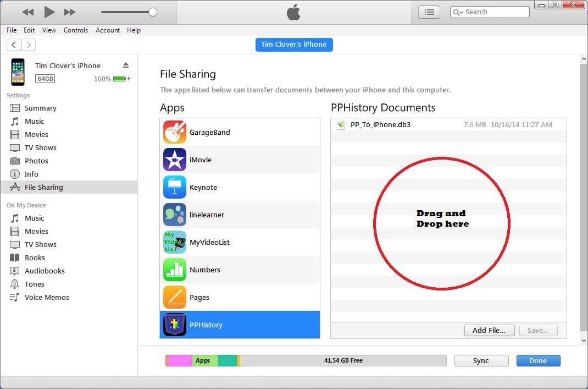Open the list view button in toolbar

(x=429, y=12)
